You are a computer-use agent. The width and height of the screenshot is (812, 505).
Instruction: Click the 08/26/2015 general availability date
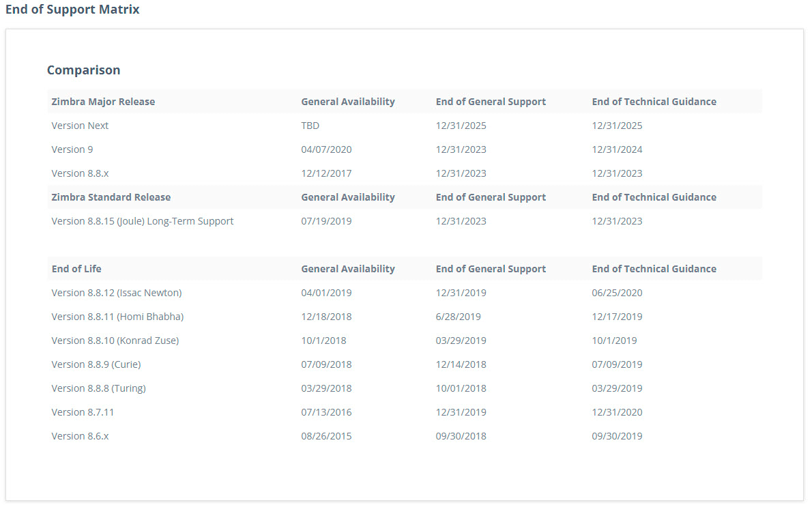point(327,436)
